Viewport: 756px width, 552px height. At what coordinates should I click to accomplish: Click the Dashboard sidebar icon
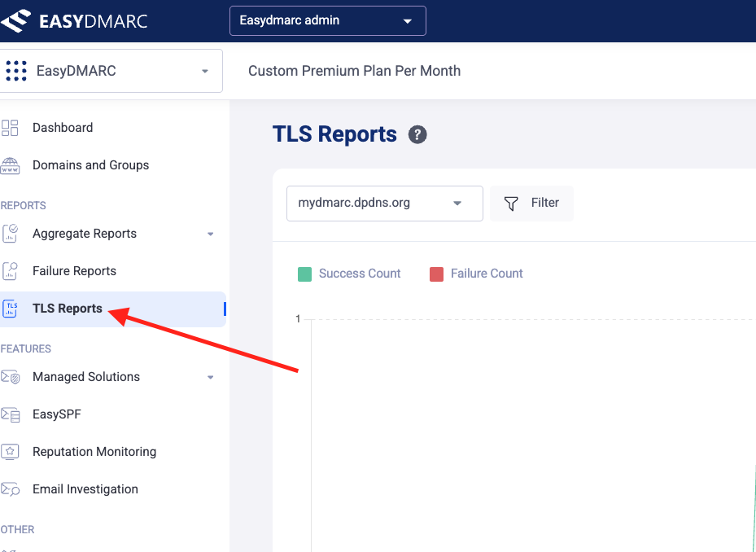click(10, 128)
